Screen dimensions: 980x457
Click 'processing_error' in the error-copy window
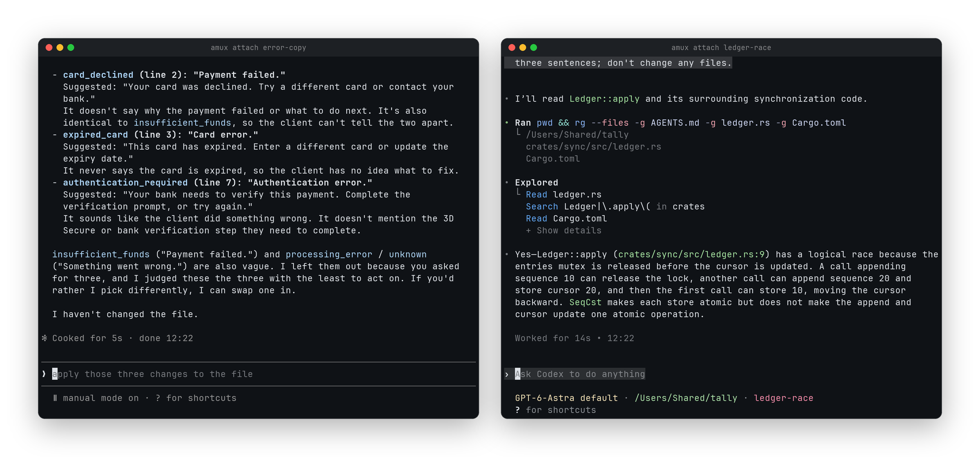coord(329,254)
